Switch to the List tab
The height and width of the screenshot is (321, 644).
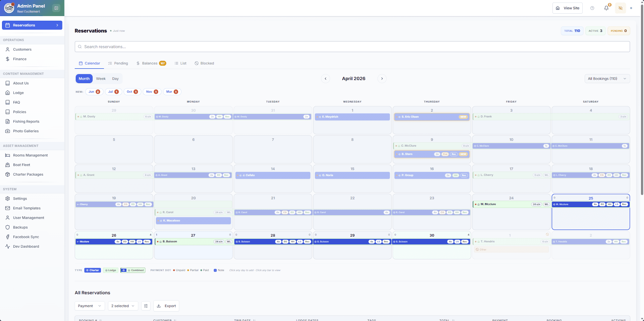click(x=180, y=63)
